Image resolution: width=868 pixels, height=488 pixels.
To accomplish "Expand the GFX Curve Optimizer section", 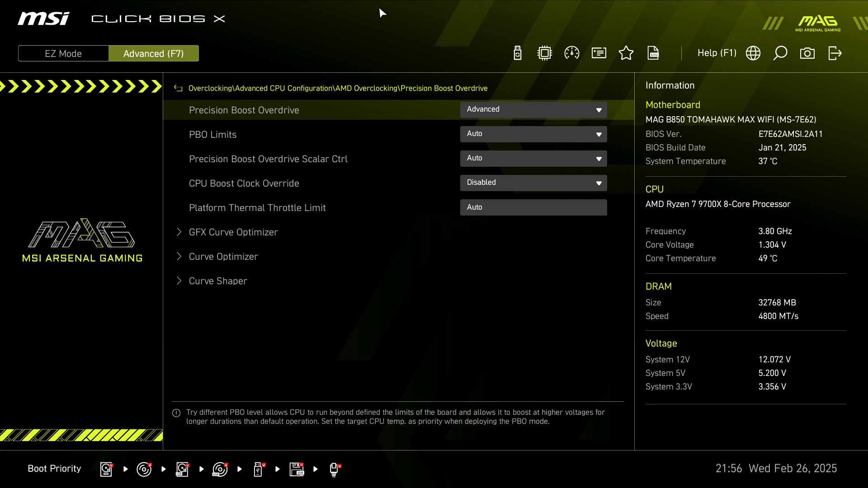I will pos(233,232).
